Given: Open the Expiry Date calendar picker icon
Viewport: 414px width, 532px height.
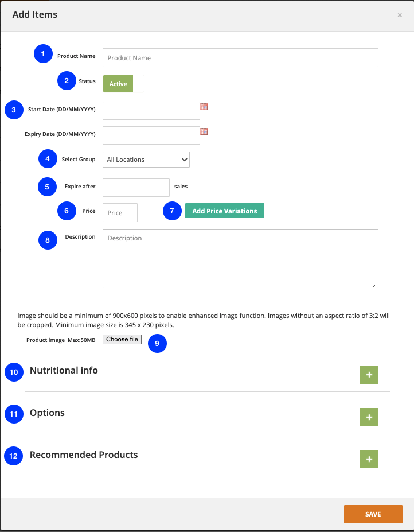Looking at the screenshot, I should coord(204,131).
